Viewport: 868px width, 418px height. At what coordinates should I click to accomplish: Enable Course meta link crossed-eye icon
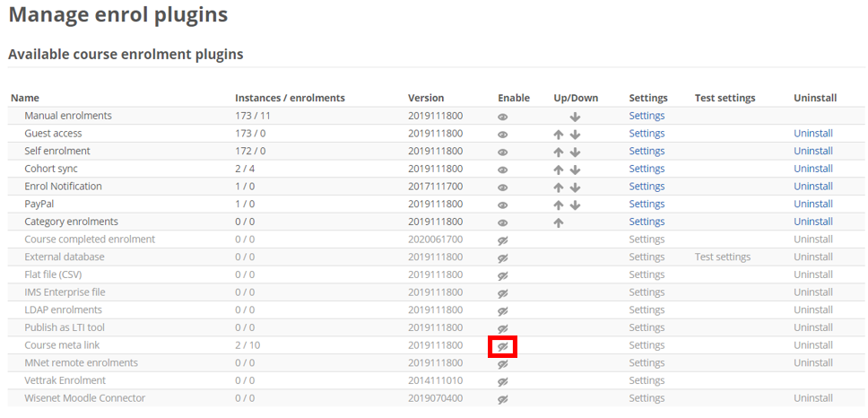pyautogui.click(x=503, y=346)
